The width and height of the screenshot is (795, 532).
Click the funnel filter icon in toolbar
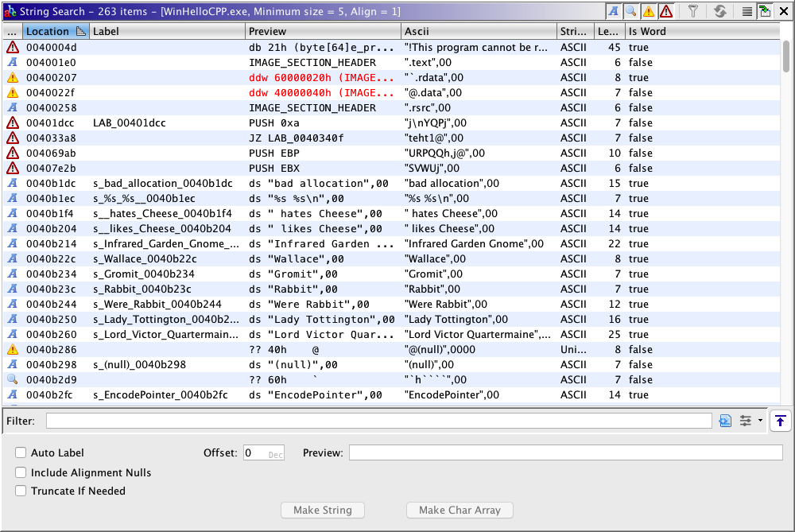point(693,11)
